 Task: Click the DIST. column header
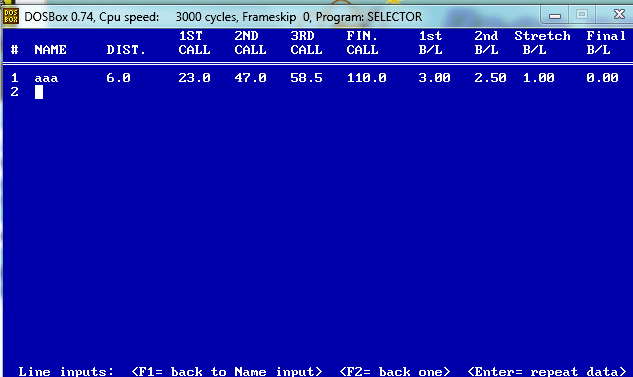(x=126, y=50)
